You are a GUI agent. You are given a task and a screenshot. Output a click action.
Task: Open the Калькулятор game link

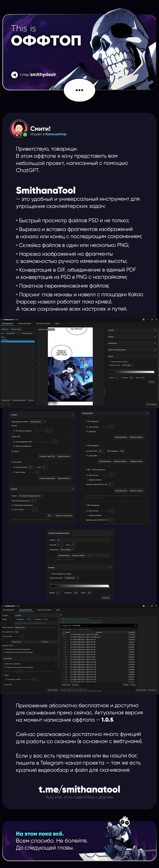(56, 134)
